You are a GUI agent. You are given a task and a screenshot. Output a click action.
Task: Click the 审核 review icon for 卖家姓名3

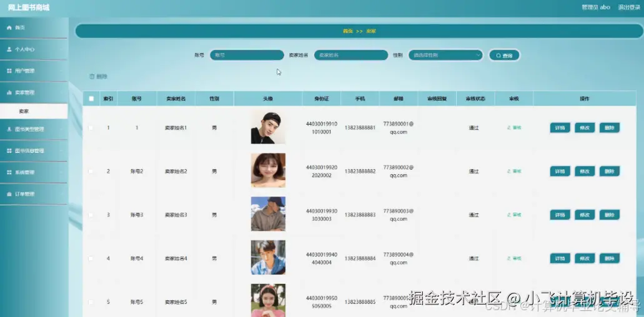tap(514, 215)
